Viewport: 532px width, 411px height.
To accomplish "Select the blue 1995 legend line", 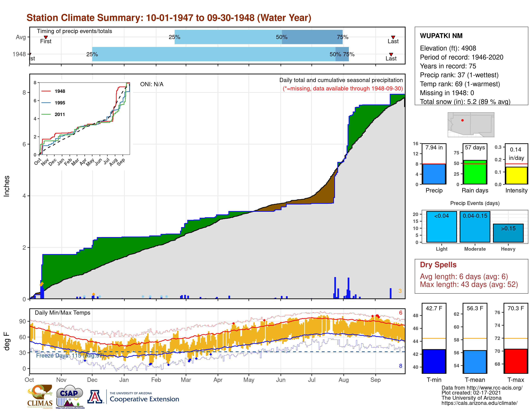I will tap(46, 103).
